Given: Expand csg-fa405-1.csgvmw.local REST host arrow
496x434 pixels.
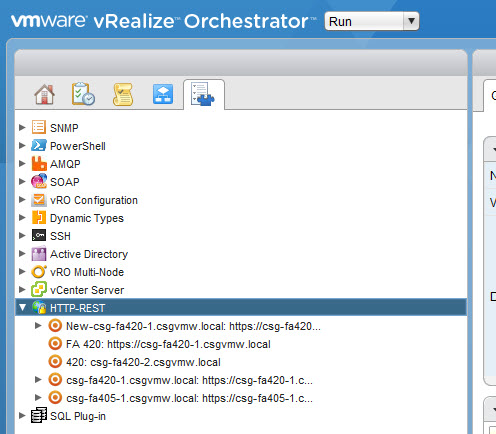Looking at the screenshot, I should tap(38, 397).
